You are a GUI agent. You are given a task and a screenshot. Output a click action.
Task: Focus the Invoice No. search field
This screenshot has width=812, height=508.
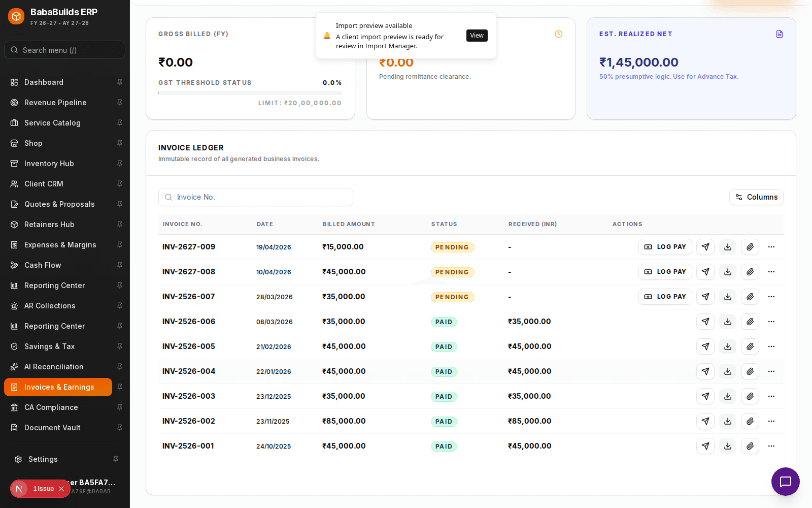pyautogui.click(x=256, y=197)
